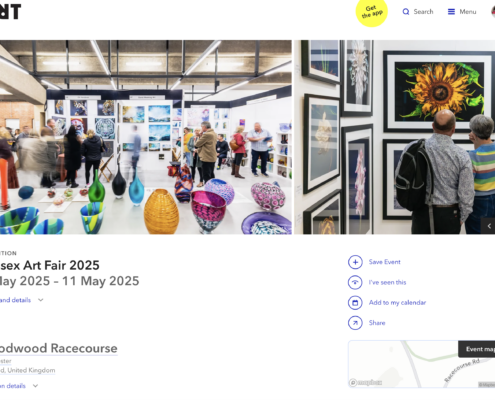This screenshot has width=495, height=400.
Task: Click the Event map button
Action: (477, 349)
